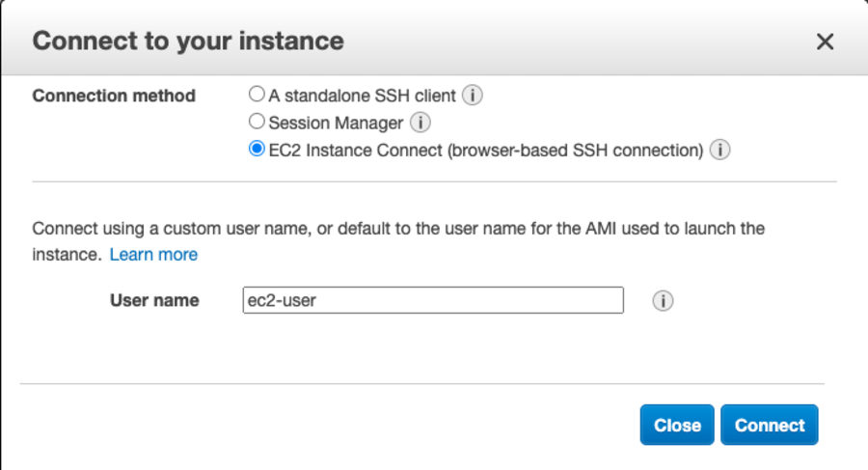The width and height of the screenshot is (868, 470).
Task: Choose the Session Manager radio option
Action: pyautogui.click(x=257, y=122)
